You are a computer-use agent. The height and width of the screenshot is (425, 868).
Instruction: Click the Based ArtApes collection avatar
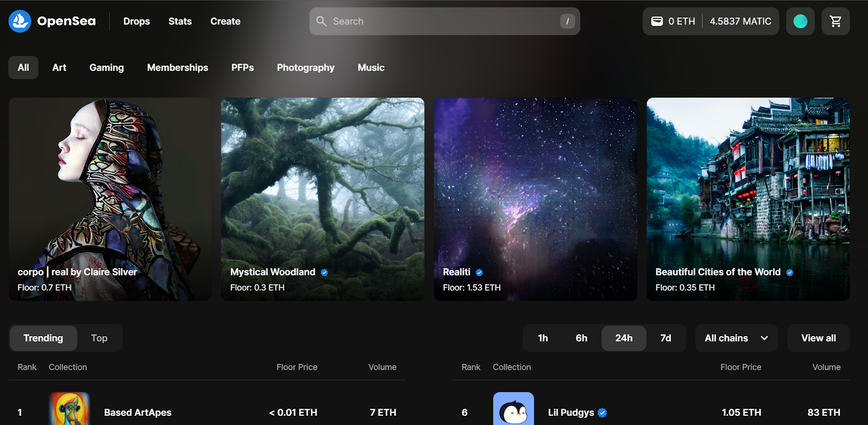point(69,409)
